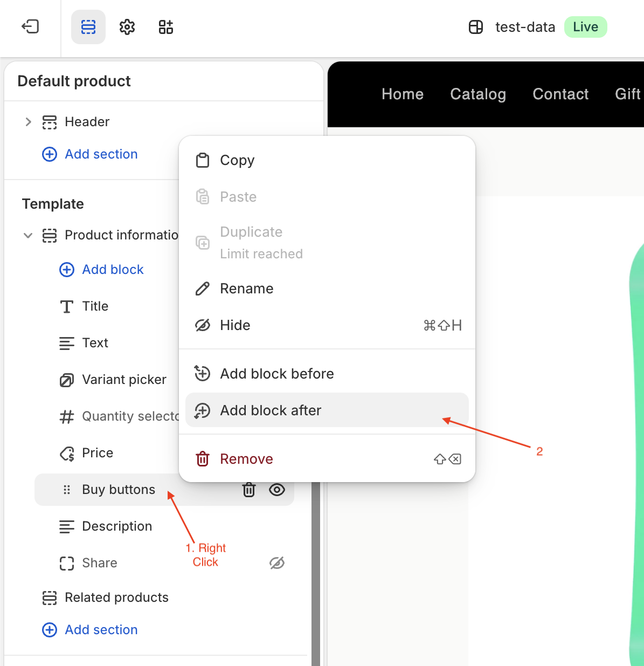Open Home link in preview

pos(403,94)
